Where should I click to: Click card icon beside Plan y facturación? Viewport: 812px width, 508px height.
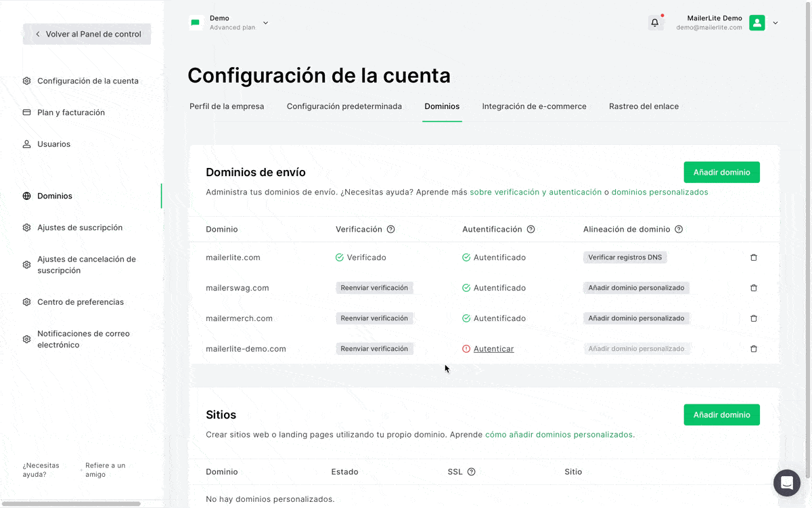pos(26,112)
